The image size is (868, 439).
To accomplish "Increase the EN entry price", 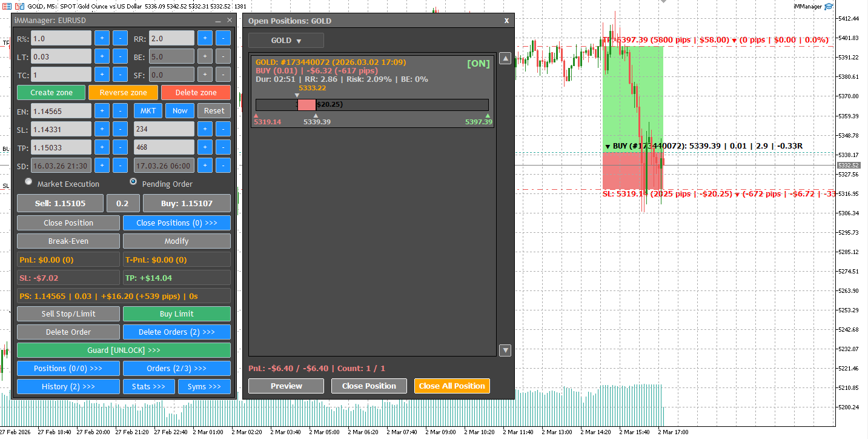I will point(102,111).
